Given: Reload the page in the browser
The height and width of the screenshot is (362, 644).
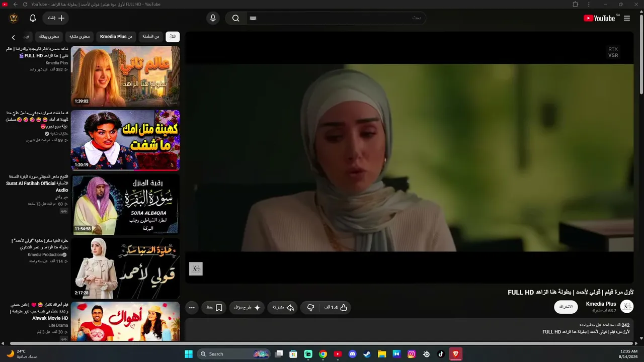Looking at the screenshot, I should [25, 5].
